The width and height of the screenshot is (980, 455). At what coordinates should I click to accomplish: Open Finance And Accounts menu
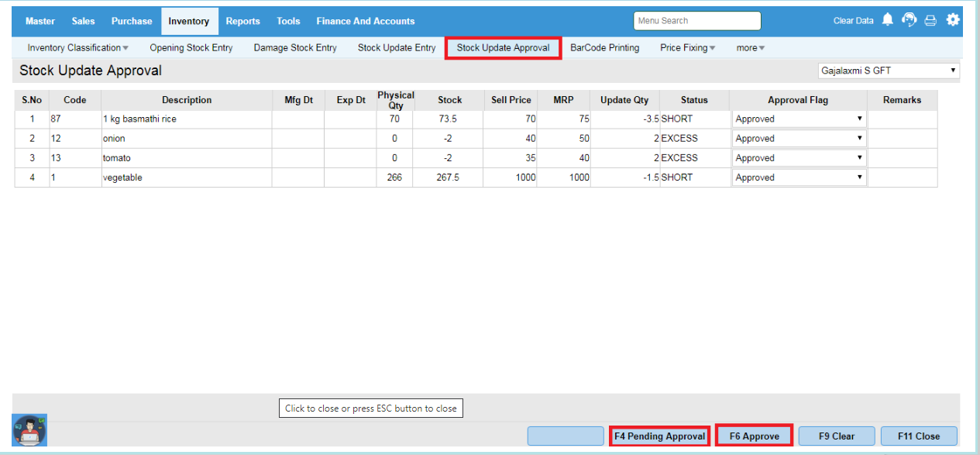coord(366,21)
